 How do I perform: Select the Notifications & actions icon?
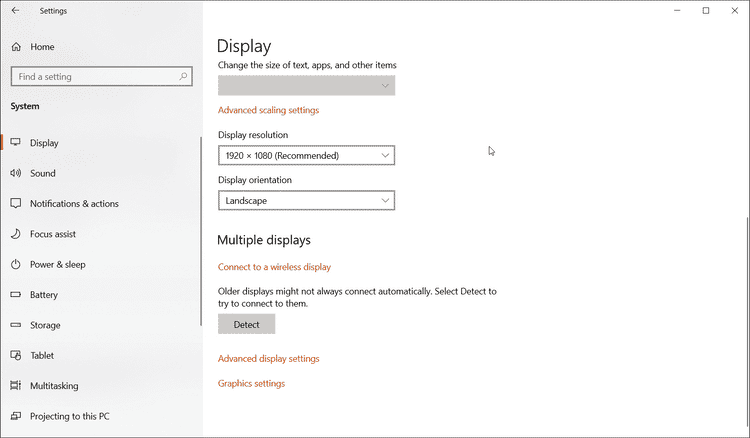(x=16, y=204)
